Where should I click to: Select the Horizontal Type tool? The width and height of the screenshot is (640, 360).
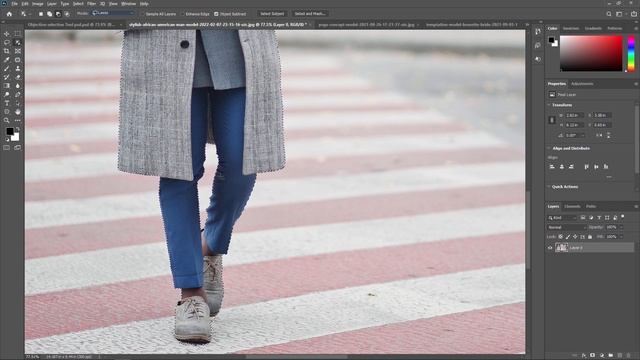7,103
